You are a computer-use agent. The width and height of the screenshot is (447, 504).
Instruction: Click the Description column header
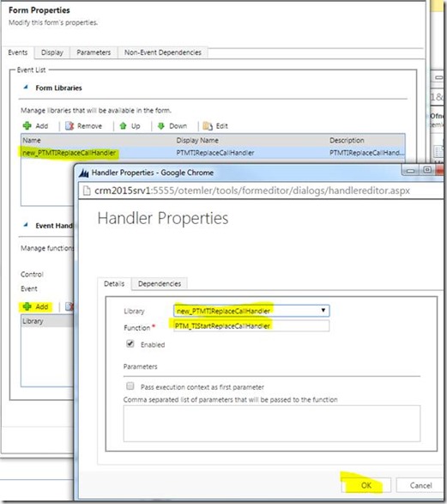[347, 141]
